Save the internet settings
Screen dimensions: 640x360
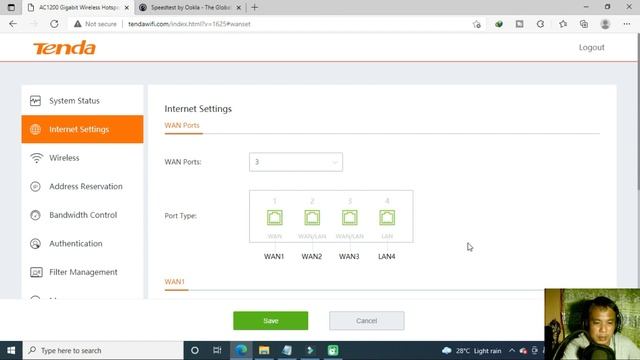(x=271, y=321)
